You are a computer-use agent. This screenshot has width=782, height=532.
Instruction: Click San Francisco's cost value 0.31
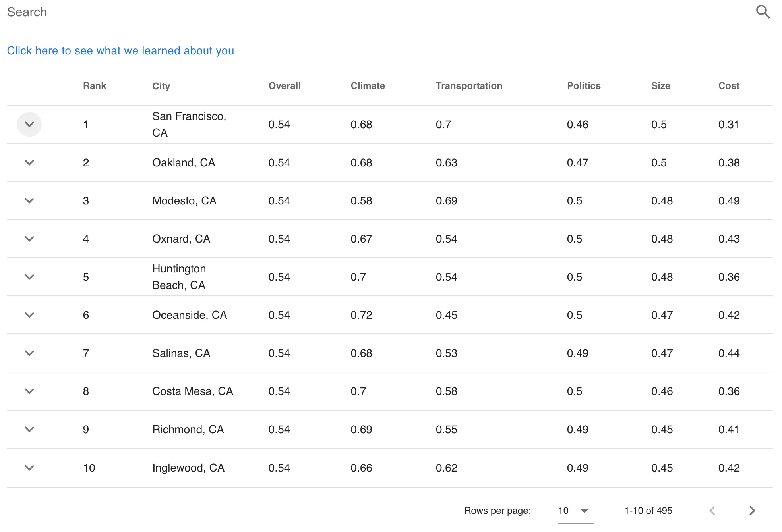tap(728, 124)
